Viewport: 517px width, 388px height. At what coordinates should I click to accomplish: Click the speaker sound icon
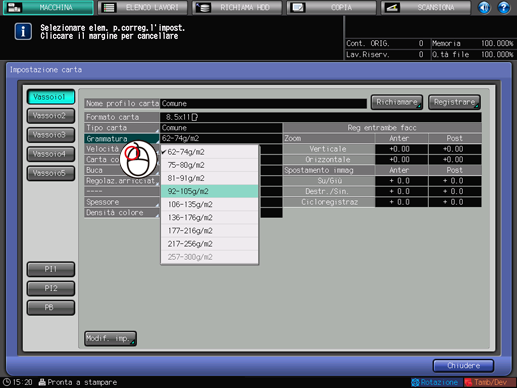pyautogui.click(x=484, y=7)
